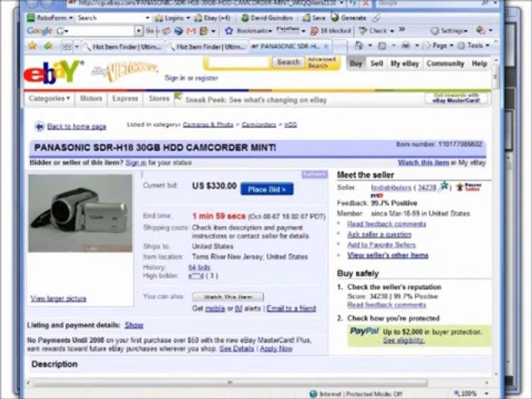The height and width of the screenshot is (399, 532).
Task: Open the Community tab
Action: coord(445,63)
